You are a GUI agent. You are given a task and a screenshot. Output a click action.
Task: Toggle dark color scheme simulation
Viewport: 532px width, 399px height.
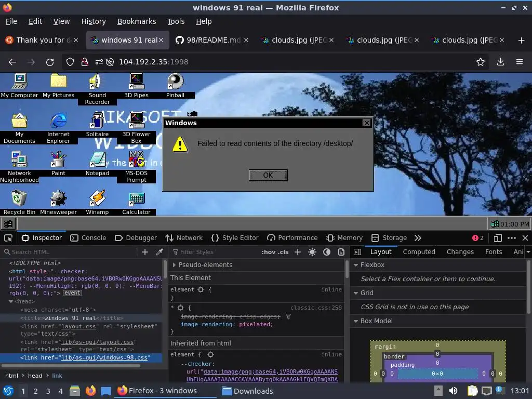pyautogui.click(x=327, y=252)
